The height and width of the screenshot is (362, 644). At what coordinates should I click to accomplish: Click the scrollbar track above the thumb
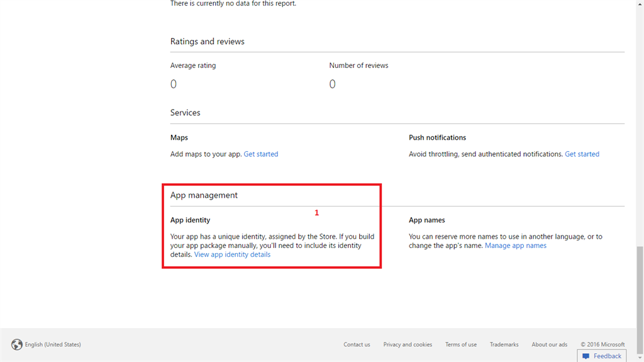pyautogui.click(x=640, y=126)
